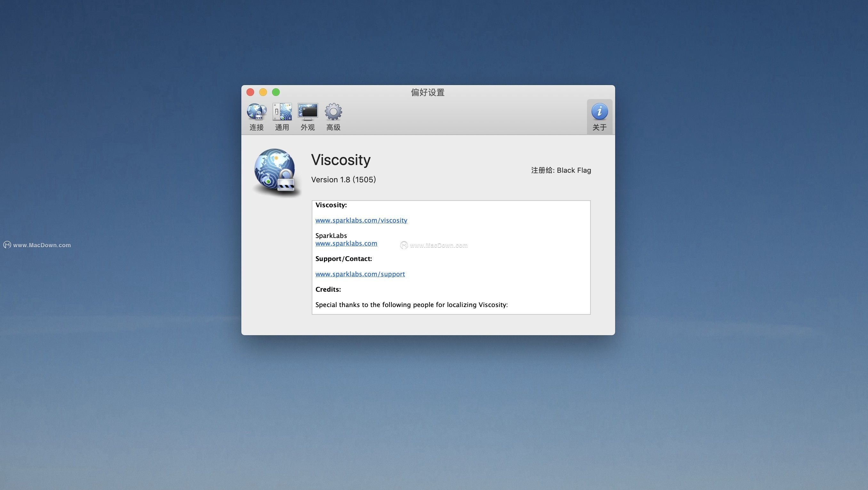
Task: Click the 注册给: Black Flag registration text
Action: click(x=561, y=170)
